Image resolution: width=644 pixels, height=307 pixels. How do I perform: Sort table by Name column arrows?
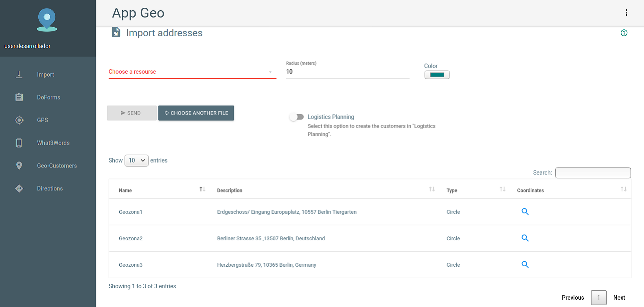202,189
